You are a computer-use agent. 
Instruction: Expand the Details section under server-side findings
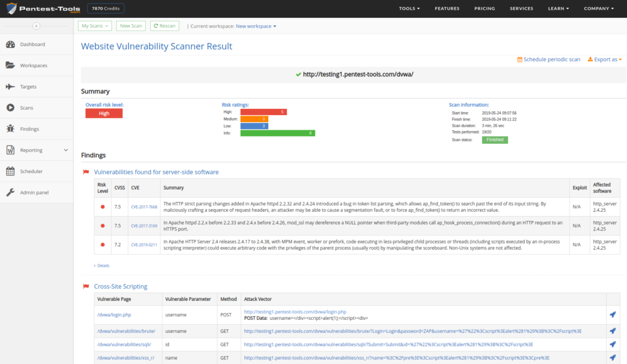[102, 265]
